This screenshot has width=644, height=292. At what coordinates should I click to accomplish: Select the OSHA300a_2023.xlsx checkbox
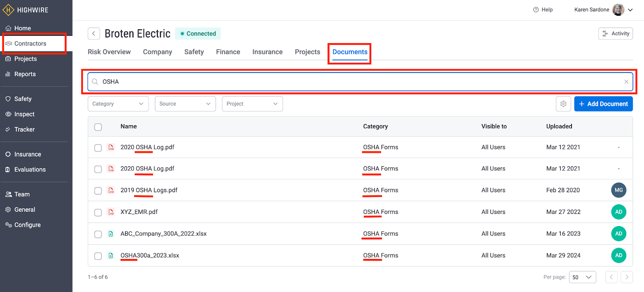pos(98,256)
